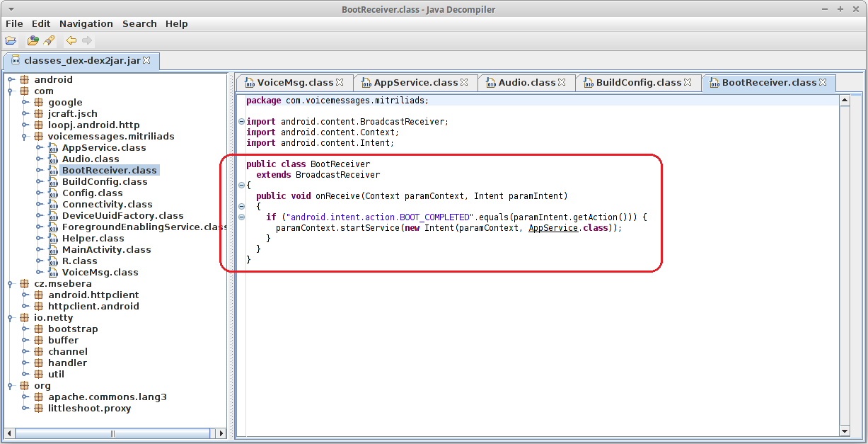Collapse the import statements fold marker
Screen dimensions: 868x444
[242, 121]
